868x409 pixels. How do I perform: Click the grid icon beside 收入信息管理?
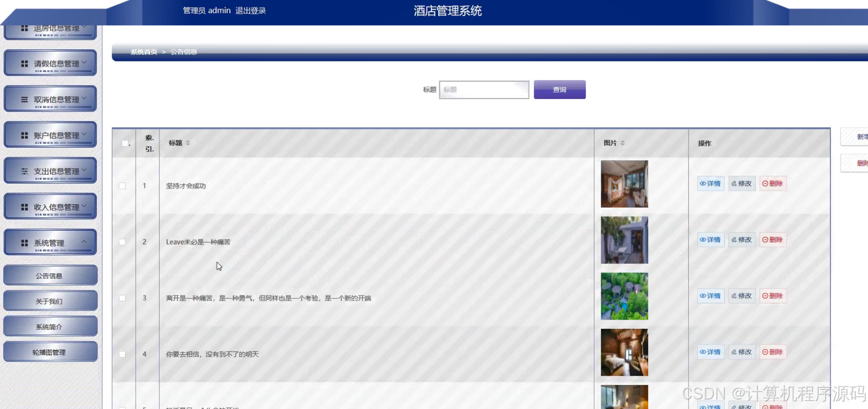point(25,207)
